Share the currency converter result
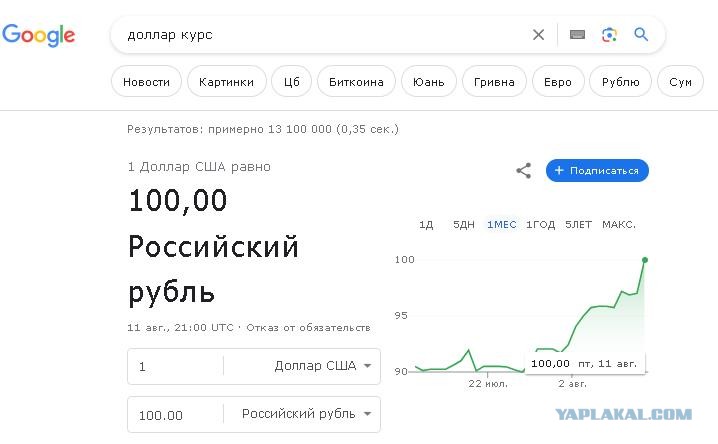The image size is (718, 444). (524, 171)
